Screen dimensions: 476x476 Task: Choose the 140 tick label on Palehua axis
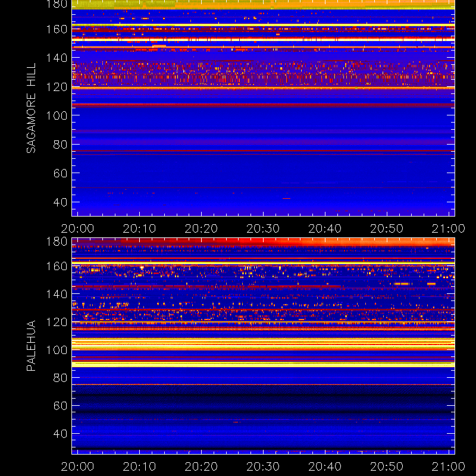[x=57, y=294]
